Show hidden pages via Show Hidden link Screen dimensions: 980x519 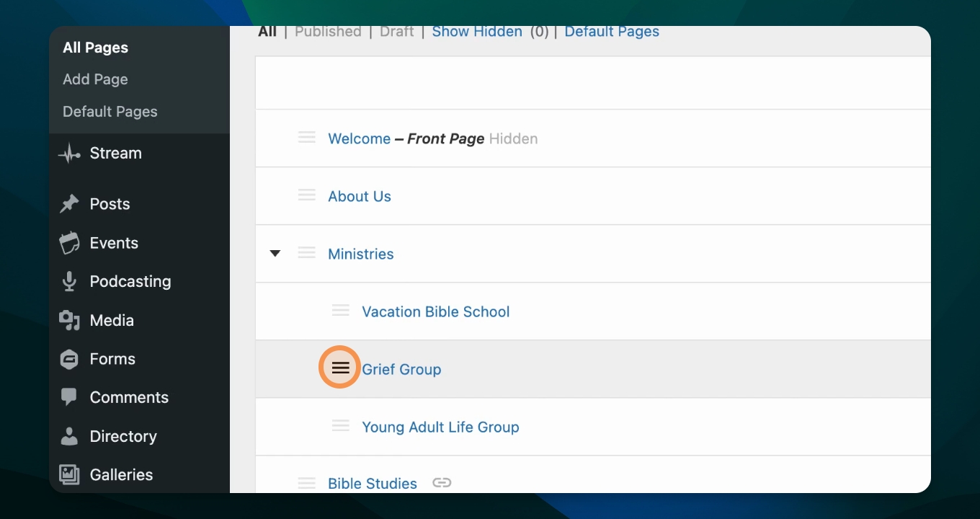pos(477,32)
